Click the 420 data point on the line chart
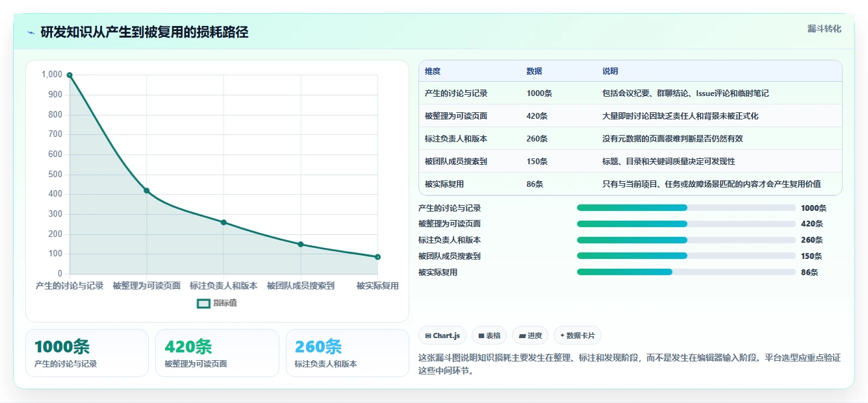This screenshot has height=403, width=868. pyautogui.click(x=147, y=191)
